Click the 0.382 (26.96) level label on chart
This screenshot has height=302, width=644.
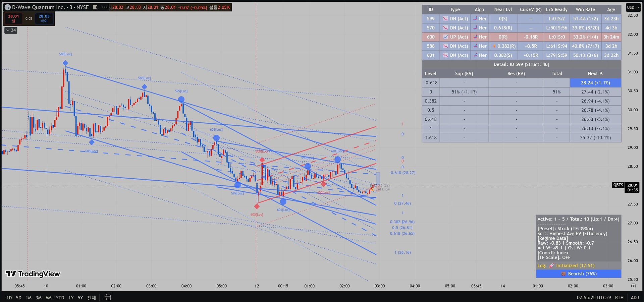coord(402,222)
